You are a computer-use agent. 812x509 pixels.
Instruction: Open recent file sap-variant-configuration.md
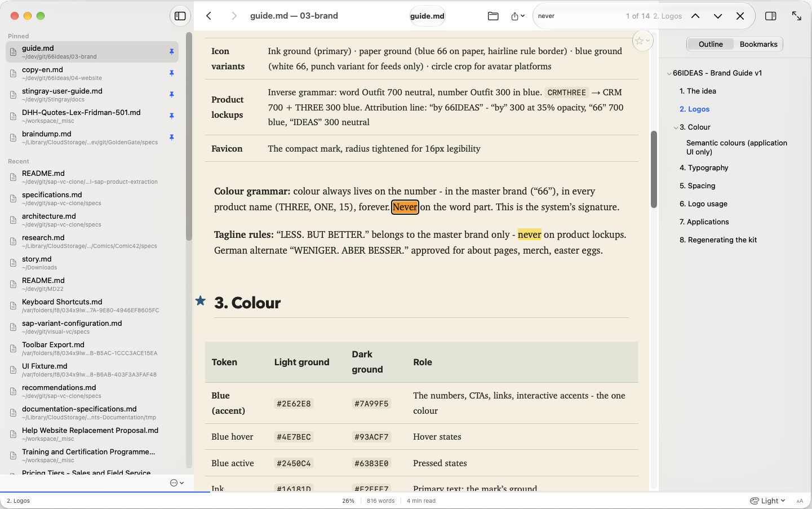pos(92,327)
